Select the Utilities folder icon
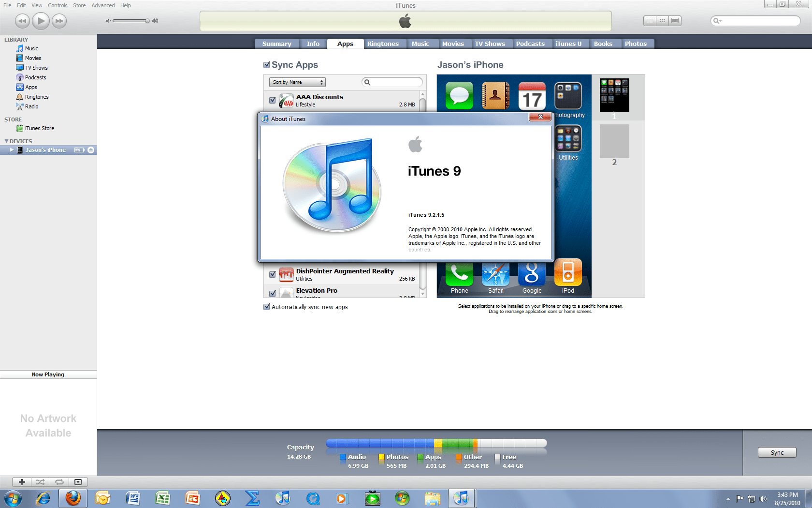Viewport: 812px width, 508px height. click(x=568, y=139)
